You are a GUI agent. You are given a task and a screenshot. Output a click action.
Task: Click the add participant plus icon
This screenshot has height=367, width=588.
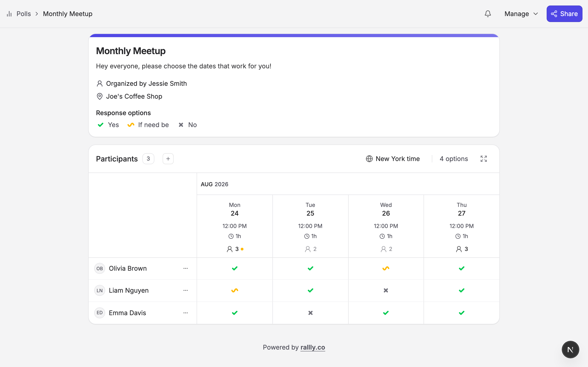[168, 159]
